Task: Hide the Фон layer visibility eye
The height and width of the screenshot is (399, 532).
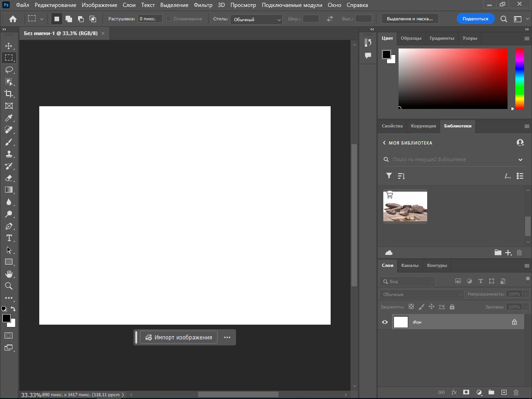Action: (385, 322)
